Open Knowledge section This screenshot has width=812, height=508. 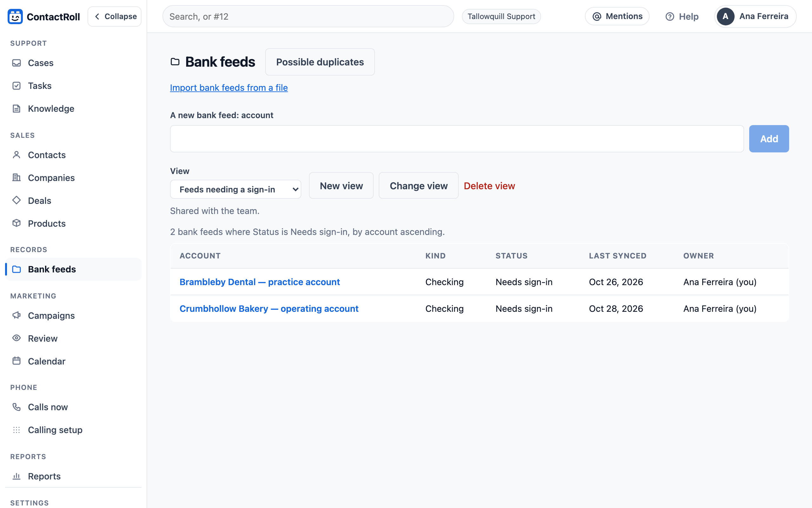point(73,109)
